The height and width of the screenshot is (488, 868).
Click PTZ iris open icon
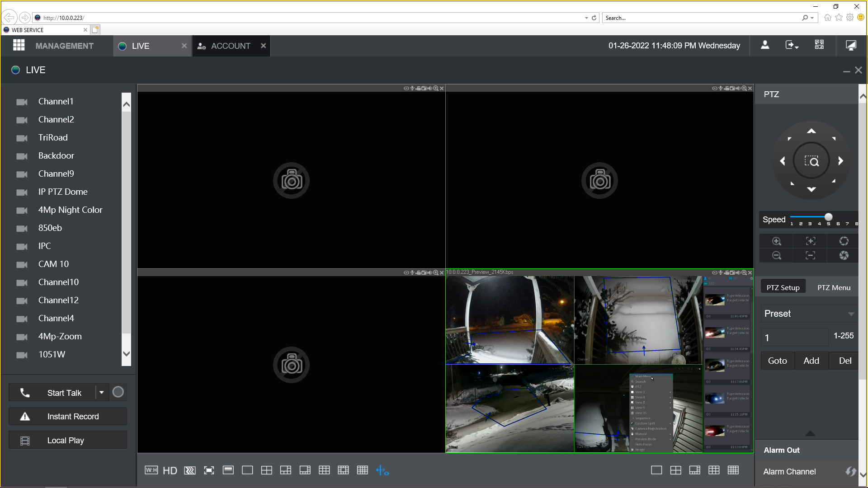[844, 241]
